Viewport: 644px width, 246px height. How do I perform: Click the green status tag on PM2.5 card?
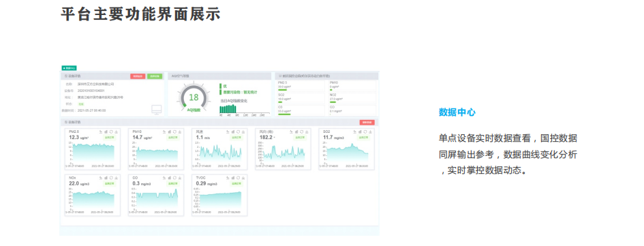110,138
